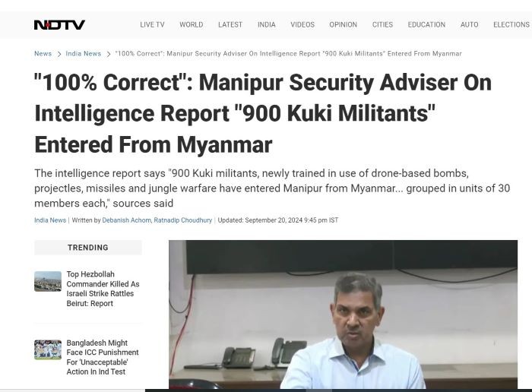Select INDIA in the navigation bar
Image resolution: width=532 pixels, height=392 pixels.
[266, 25]
